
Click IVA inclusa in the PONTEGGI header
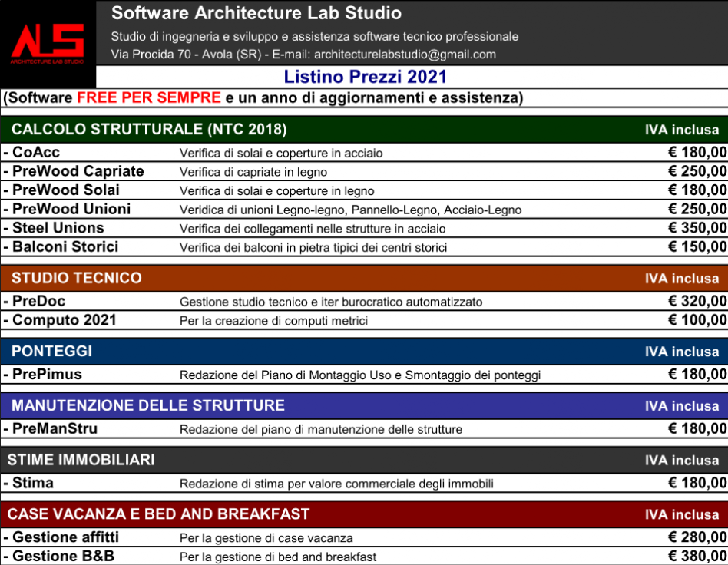682,352
